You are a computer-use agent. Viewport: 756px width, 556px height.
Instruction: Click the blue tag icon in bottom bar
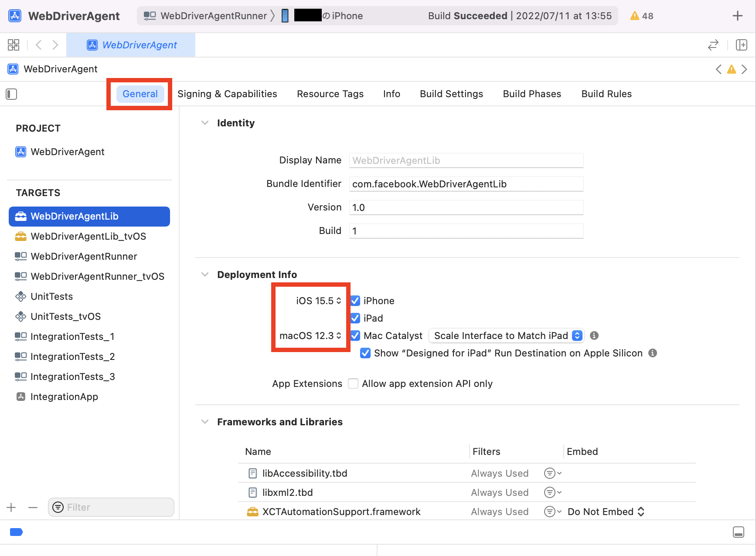(16, 532)
